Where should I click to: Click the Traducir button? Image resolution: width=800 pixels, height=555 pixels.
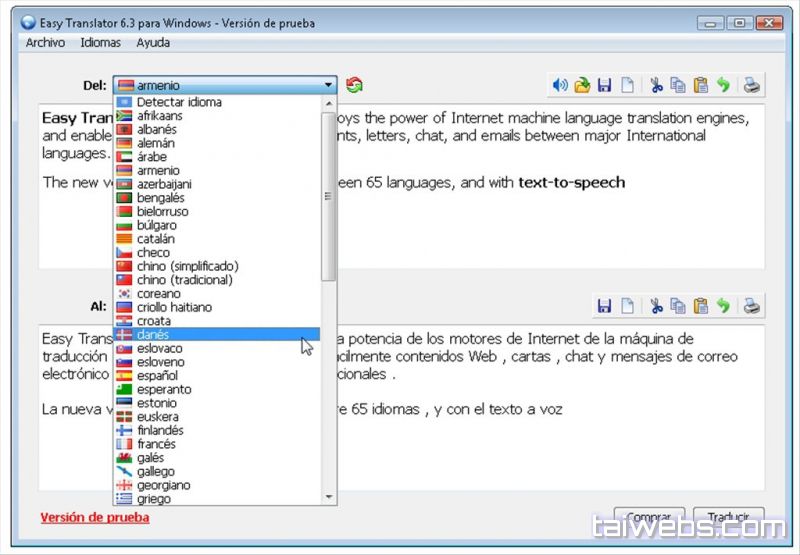point(728,517)
